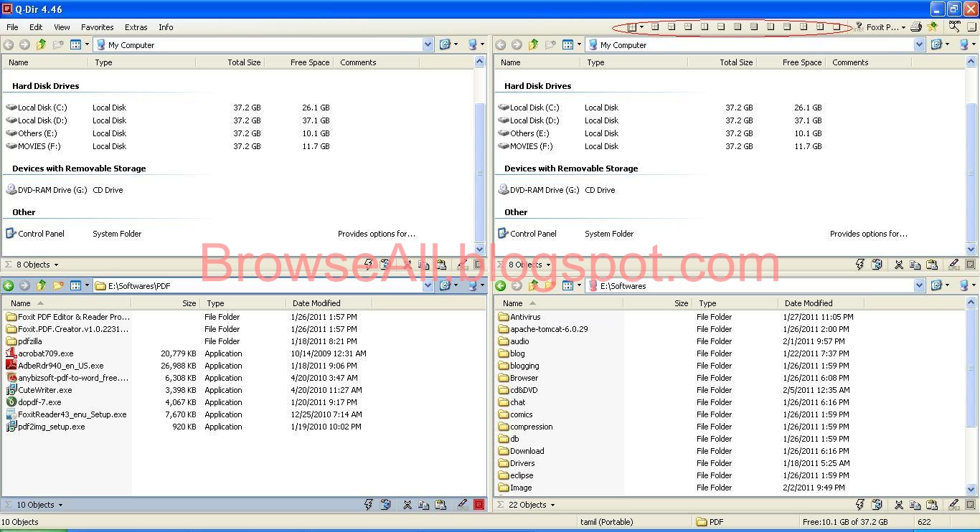Select acrobat709.exe file

(40, 353)
